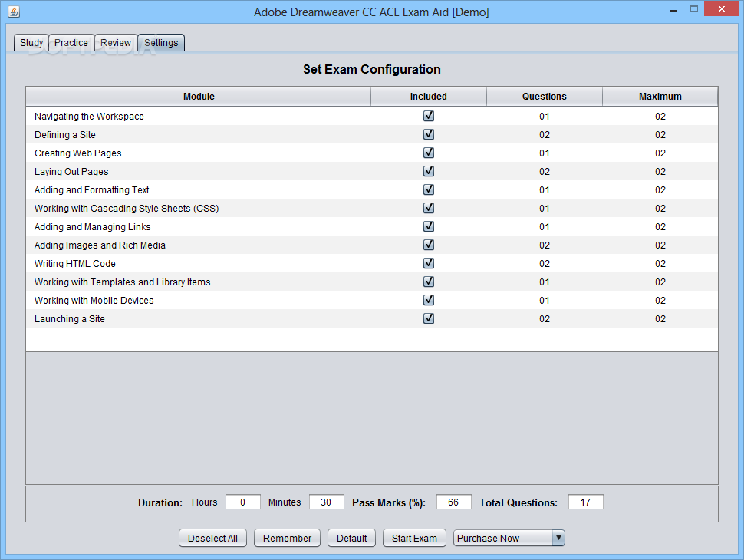
Task: Click the Hours duration input field
Action: tap(243, 502)
